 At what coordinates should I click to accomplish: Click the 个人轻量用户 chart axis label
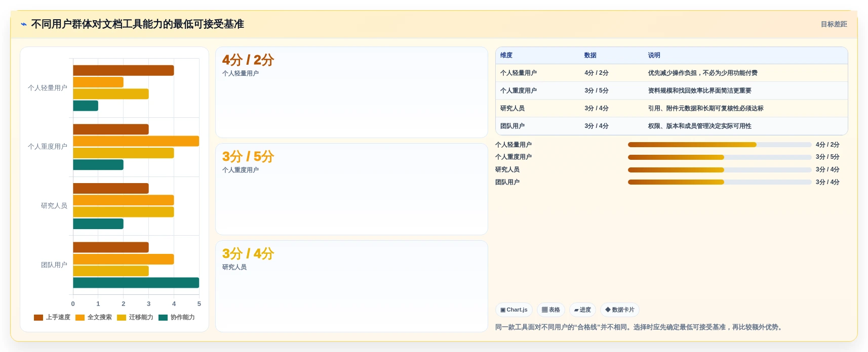click(x=48, y=88)
